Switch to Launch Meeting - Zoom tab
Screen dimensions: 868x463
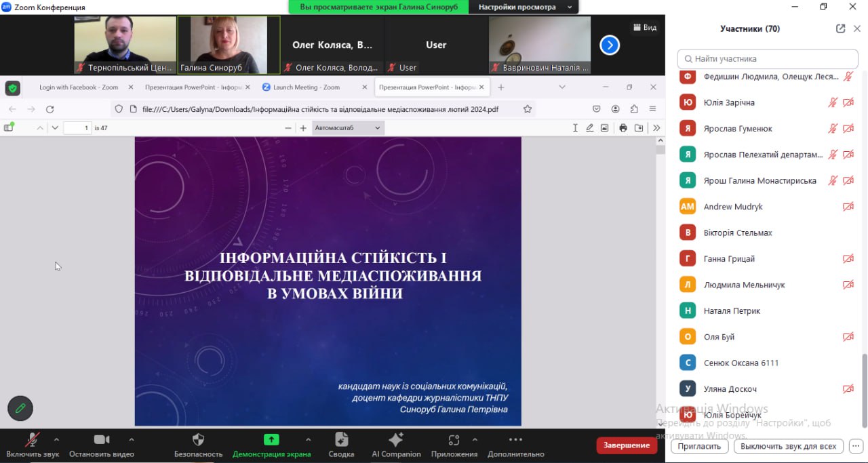(x=306, y=87)
